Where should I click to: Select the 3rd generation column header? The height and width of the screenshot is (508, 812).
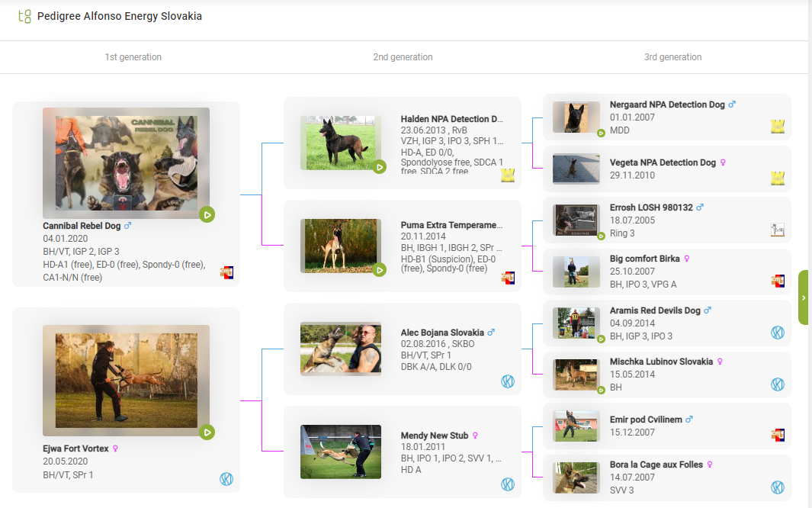click(x=672, y=57)
